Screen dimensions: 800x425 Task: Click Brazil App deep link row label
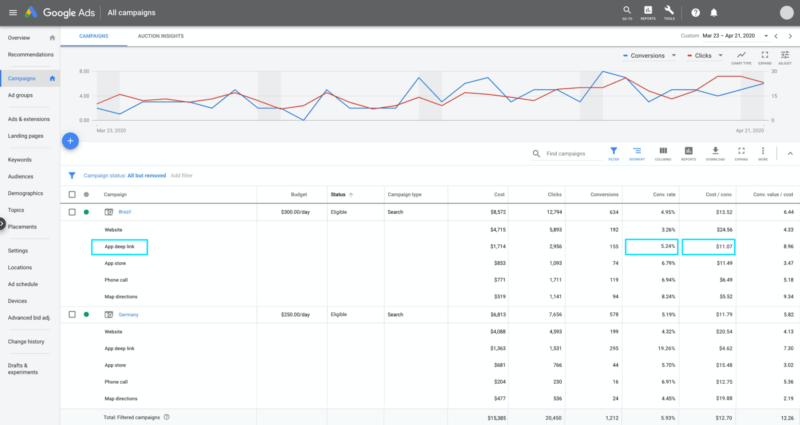(119, 246)
